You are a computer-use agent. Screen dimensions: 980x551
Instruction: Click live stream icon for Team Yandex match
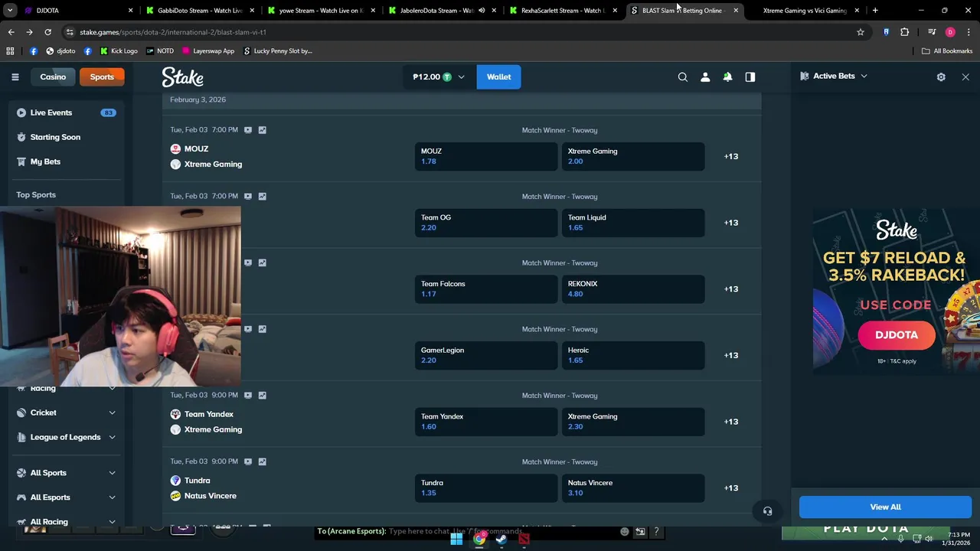tap(248, 395)
